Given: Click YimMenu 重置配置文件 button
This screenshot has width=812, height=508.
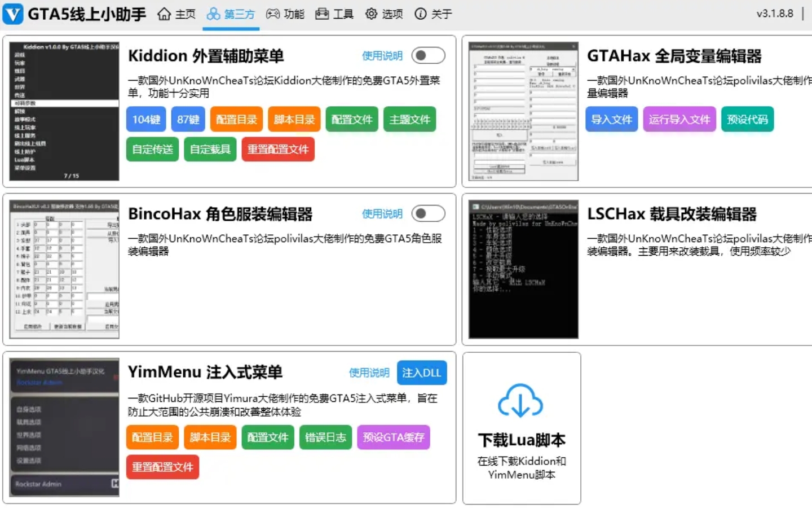Looking at the screenshot, I should (163, 467).
